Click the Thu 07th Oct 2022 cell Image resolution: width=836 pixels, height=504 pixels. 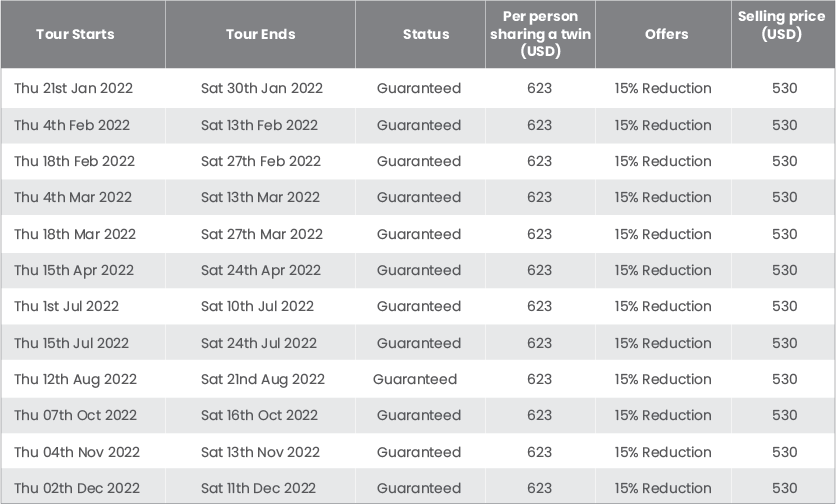click(x=76, y=415)
